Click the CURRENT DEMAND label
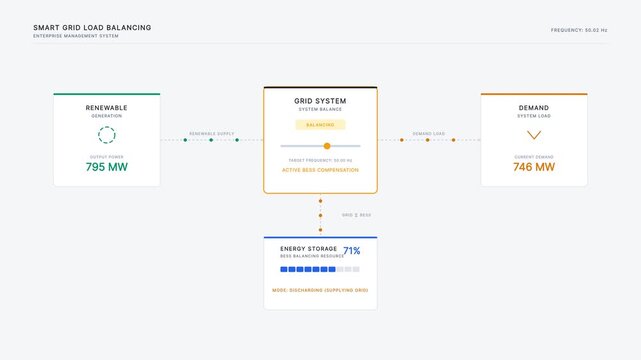Image resolution: width=641 pixels, height=360 pixels. (534, 157)
